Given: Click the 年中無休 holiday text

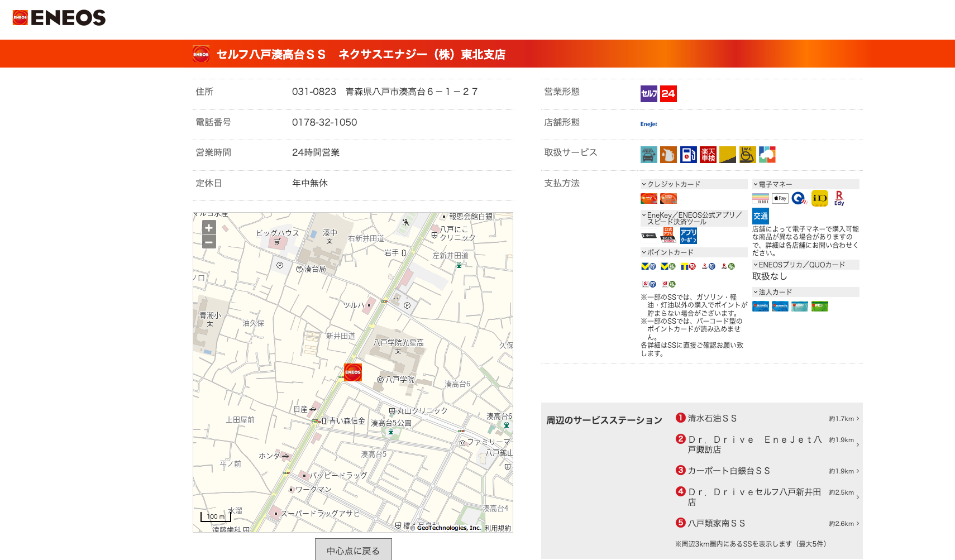Looking at the screenshot, I should [310, 183].
